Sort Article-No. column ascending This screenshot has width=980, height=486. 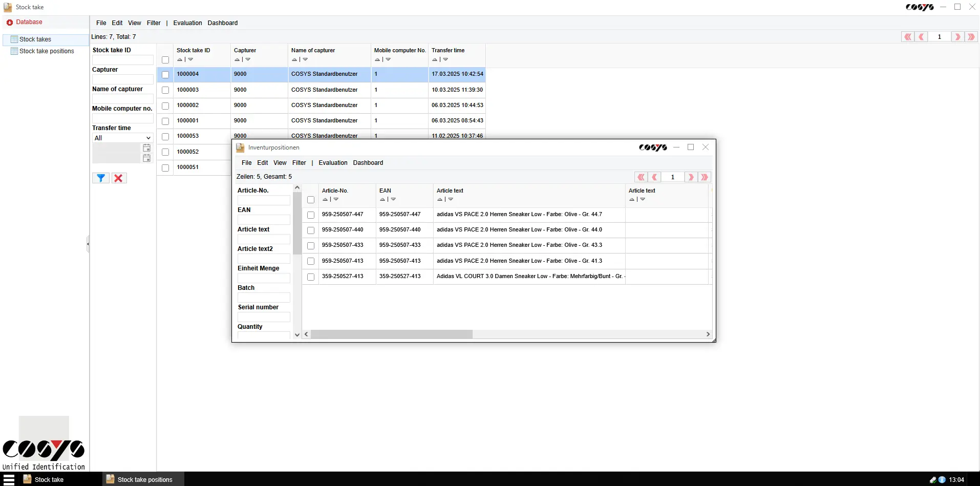point(325,200)
